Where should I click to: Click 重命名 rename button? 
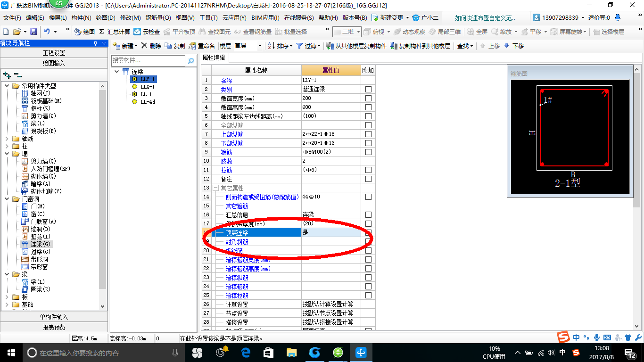202,46
